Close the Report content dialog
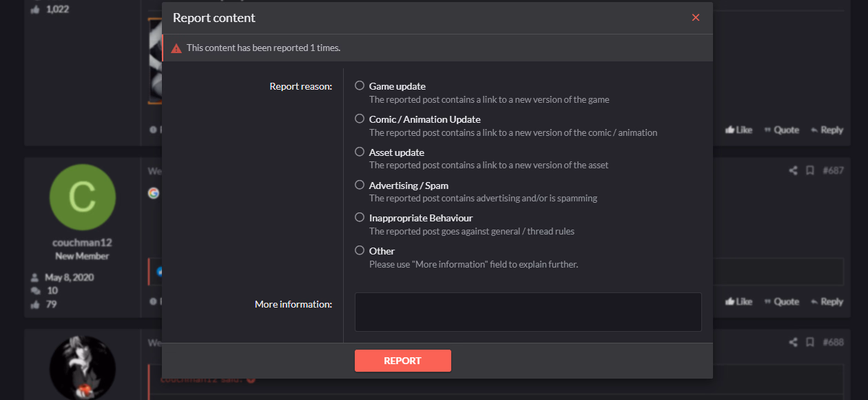Viewport: 868px width, 400px height. pos(696,17)
